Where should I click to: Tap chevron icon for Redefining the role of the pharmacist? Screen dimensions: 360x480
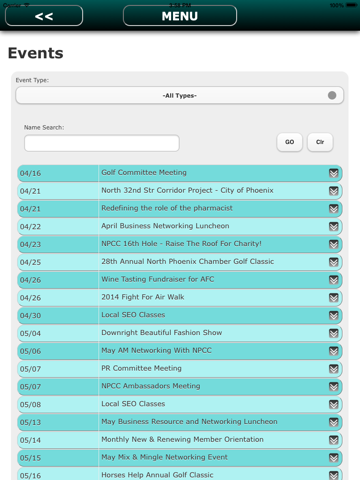click(333, 209)
